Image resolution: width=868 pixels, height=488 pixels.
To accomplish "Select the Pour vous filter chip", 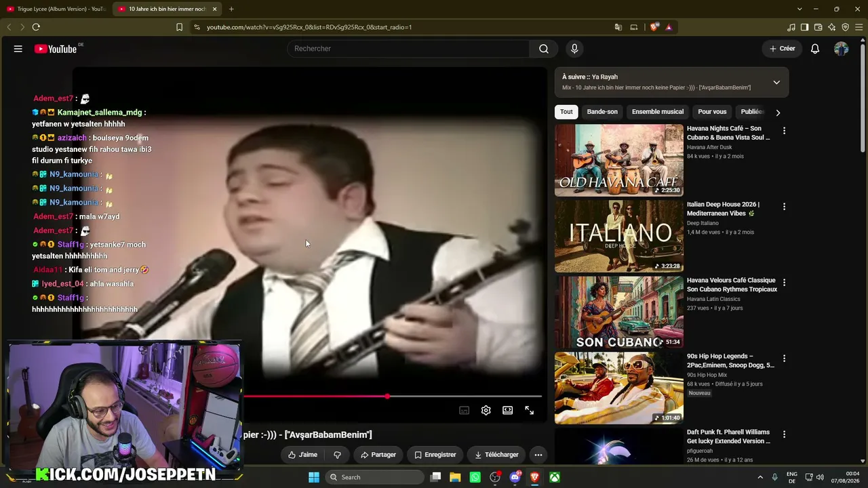I will tap(712, 112).
